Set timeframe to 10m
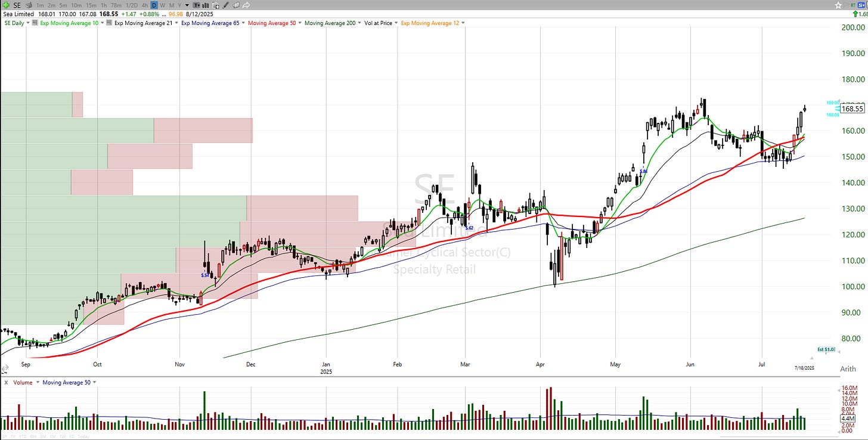This screenshot has width=868, height=440. click(76, 5)
